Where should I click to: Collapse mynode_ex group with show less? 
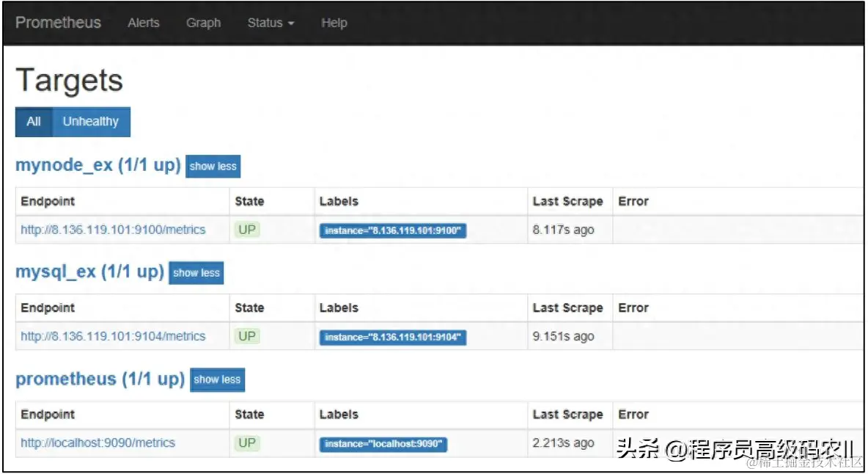pos(213,166)
